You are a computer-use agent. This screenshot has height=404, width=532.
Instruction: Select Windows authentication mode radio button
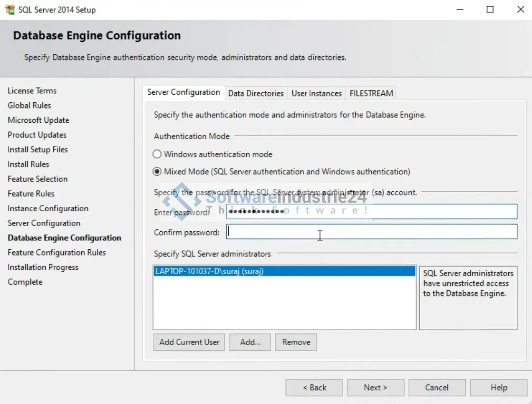pyautogui.click(x=157, y=154)
